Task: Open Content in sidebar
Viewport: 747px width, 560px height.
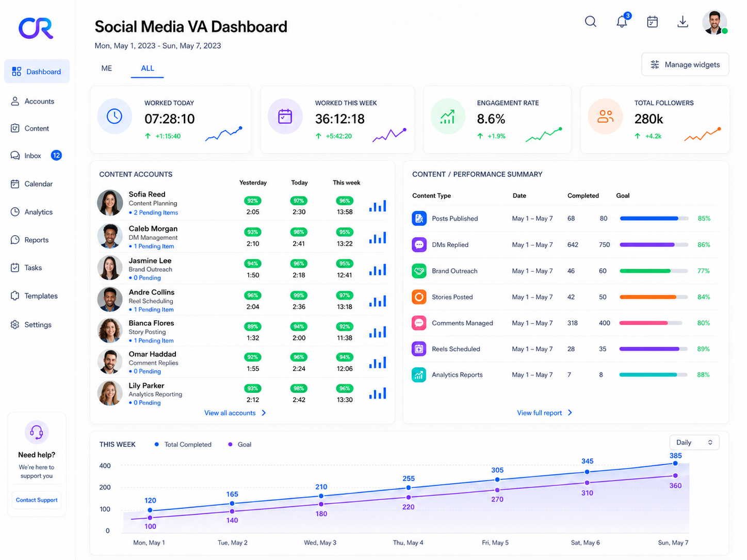Action: pos(30,128)
